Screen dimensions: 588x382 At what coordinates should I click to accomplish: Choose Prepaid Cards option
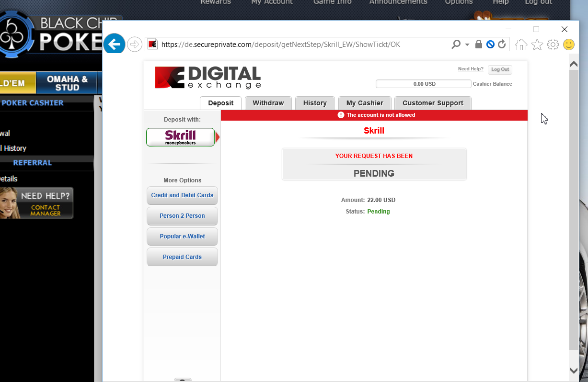(x=182, y=257)
